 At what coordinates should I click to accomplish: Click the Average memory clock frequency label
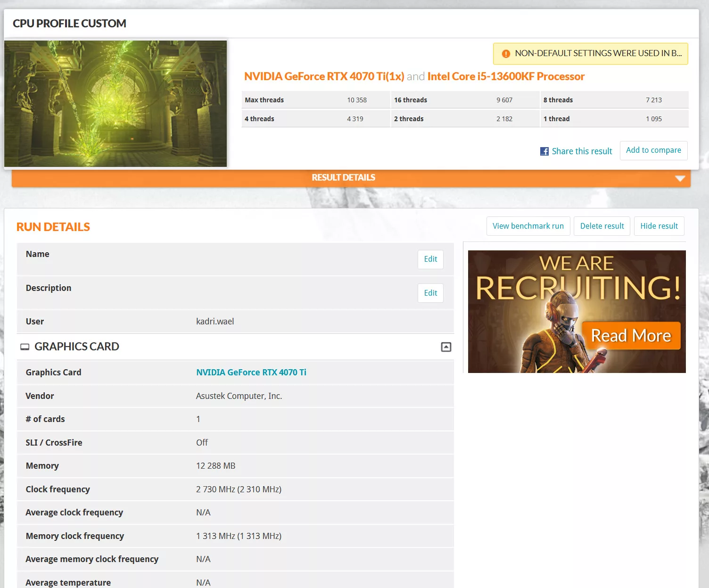[x=92, y=559]
